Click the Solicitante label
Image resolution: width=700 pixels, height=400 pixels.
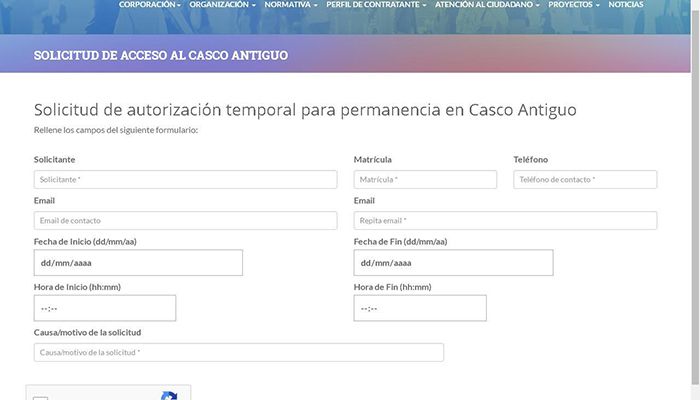click(54, 159)
